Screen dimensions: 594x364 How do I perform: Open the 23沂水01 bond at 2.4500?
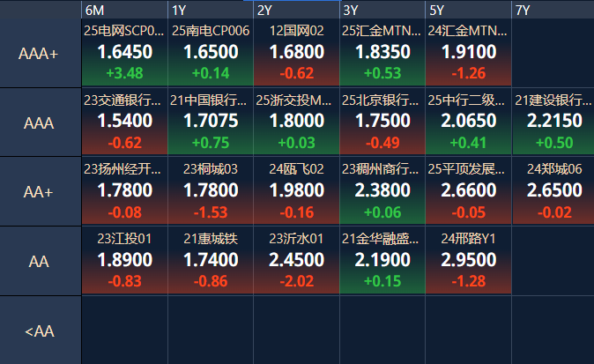tap(297, 261)
